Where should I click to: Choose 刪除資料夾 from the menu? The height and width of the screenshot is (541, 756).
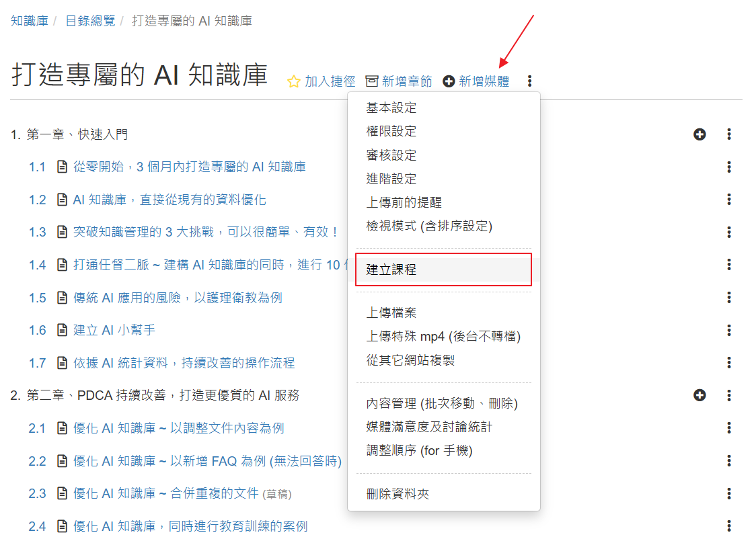[x=398, y=494]
